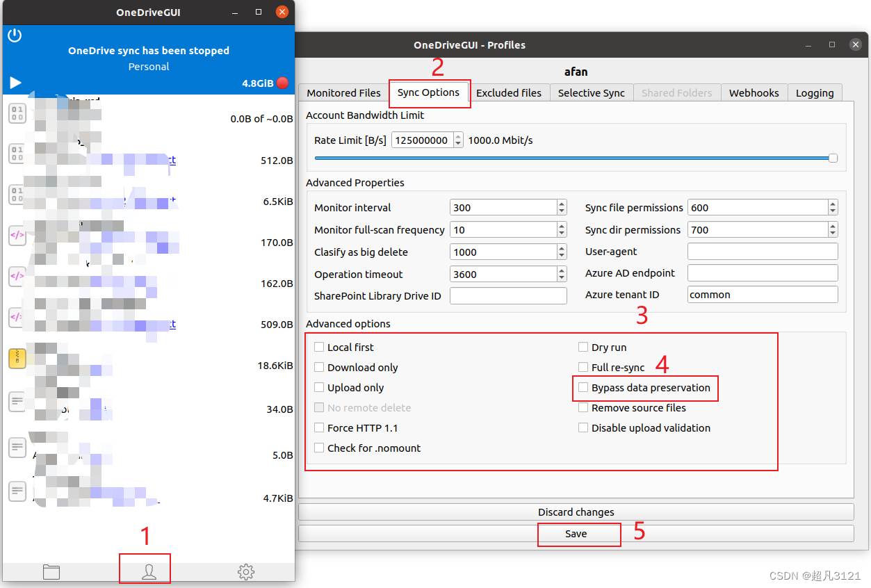The height and width of the screenshot is (588, 871).
Task: Click the power button to quit OneDriveGUI
Action: 15,35
